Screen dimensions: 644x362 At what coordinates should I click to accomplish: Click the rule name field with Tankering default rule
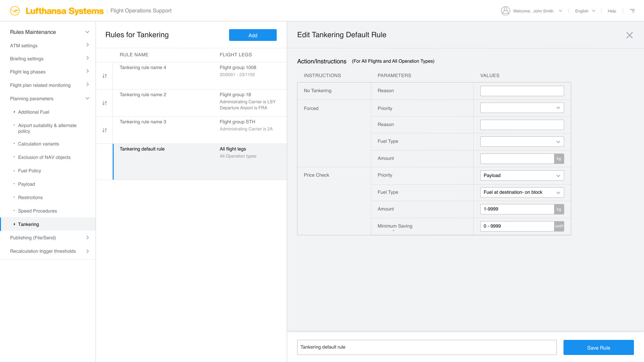[x=427, y=347]
